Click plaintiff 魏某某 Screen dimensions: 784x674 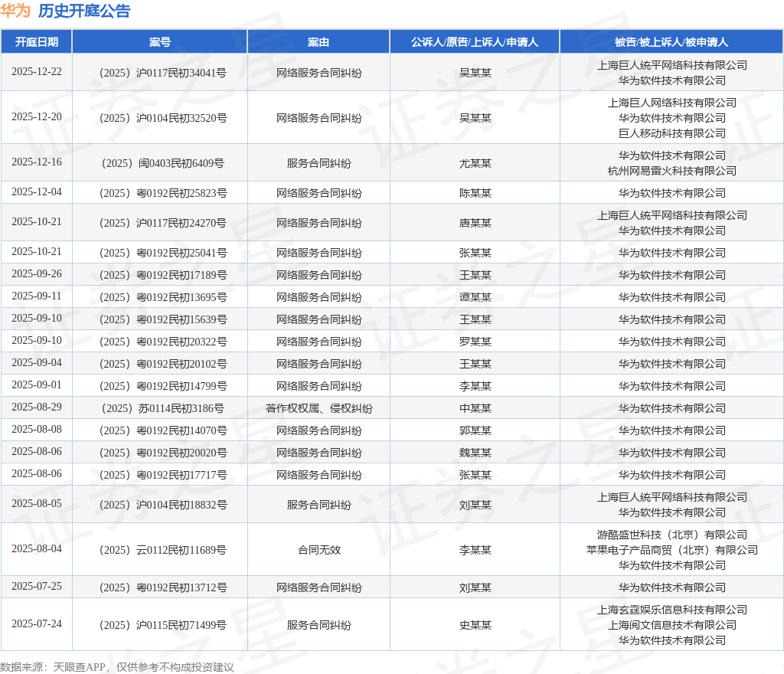click(x=475, y=453)
